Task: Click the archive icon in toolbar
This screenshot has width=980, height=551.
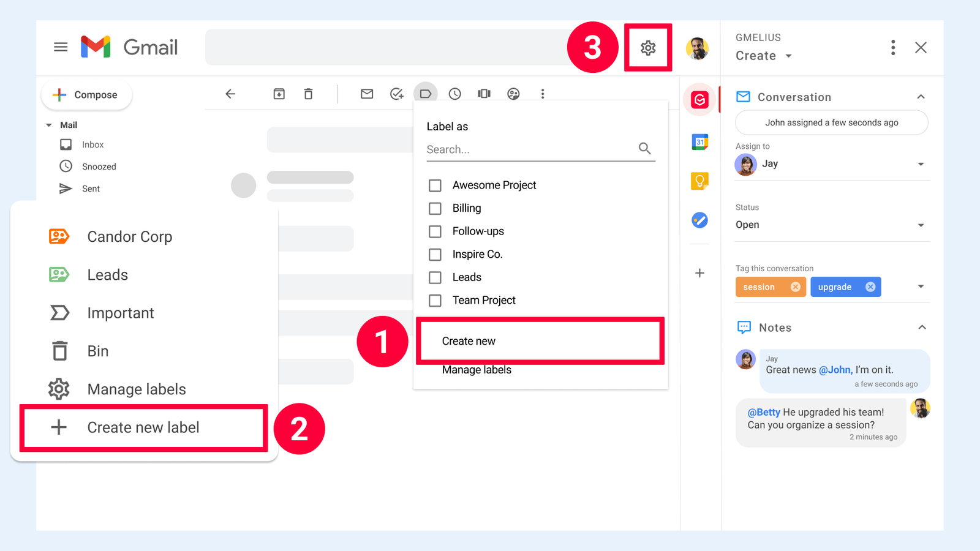Action: 279,94
